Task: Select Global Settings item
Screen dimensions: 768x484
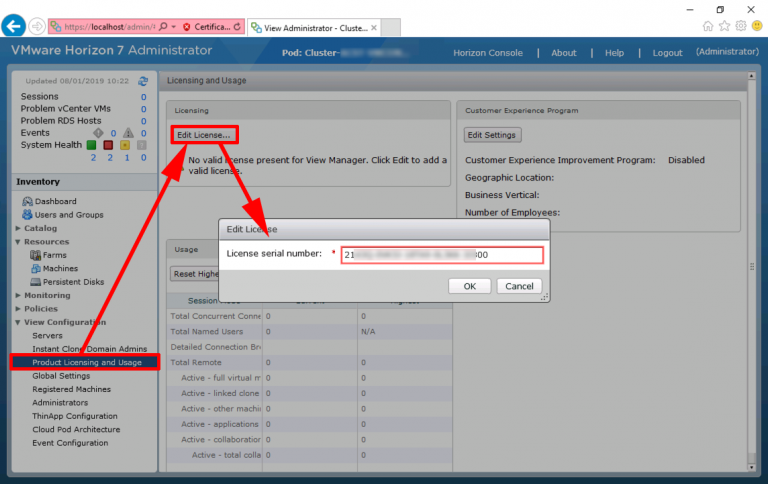Action: point(61,376)
